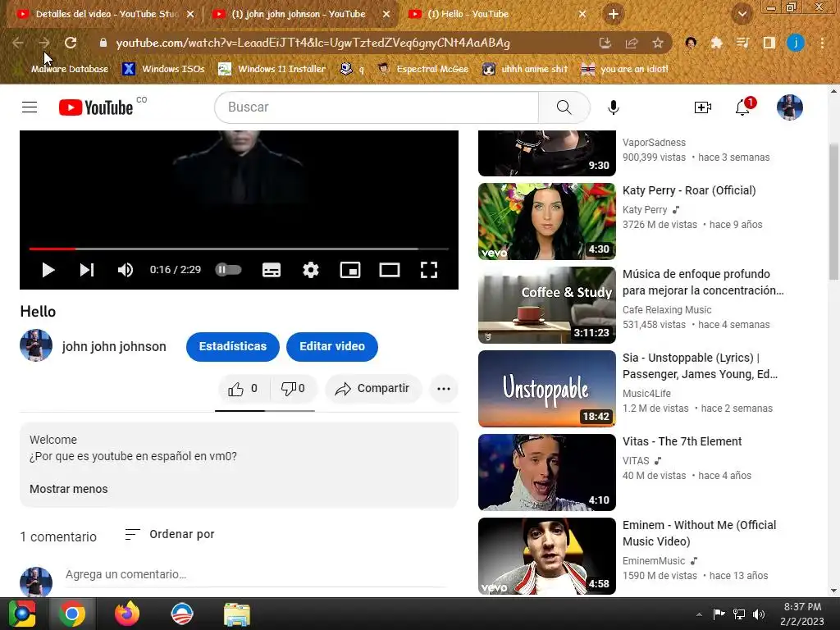Open the Cafe Relaxing Music channel name
This screenshot has width=840, height=630.
(x=667, y=309)
